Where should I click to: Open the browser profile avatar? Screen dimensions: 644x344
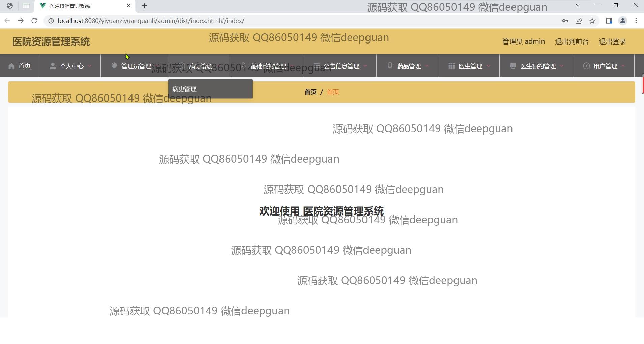click(x=623, y=21)
